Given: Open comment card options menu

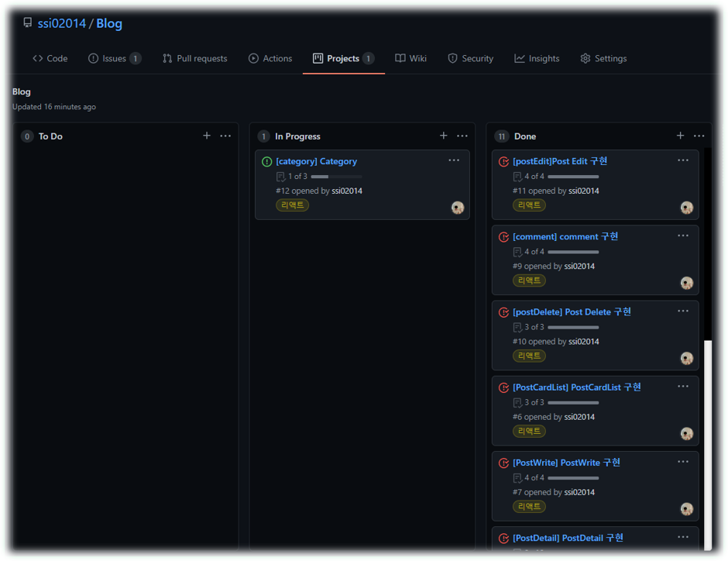Looking at the screenshot, I should coord(683,236).
